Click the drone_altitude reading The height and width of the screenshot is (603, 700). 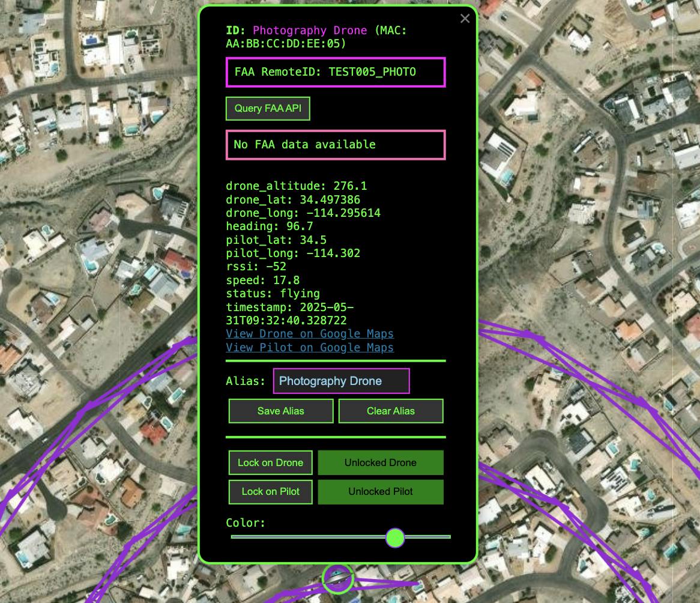pyautogui.click(x=296, y=187)
